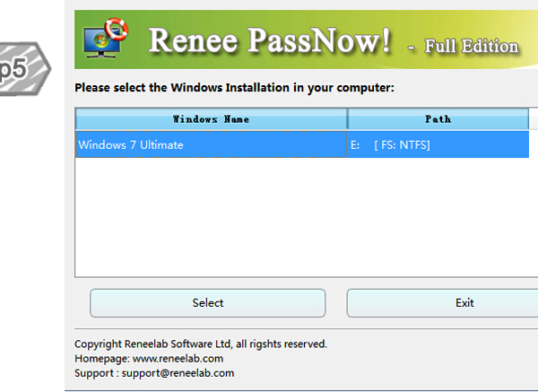Click the Windows Name column header
This screenshot has width=538, height=392.
211,119
